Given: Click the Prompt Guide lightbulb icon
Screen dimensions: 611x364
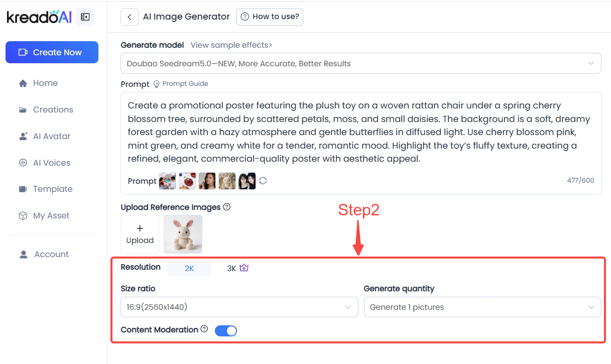Looking at the screenshot, I should [x=156, y=84].
